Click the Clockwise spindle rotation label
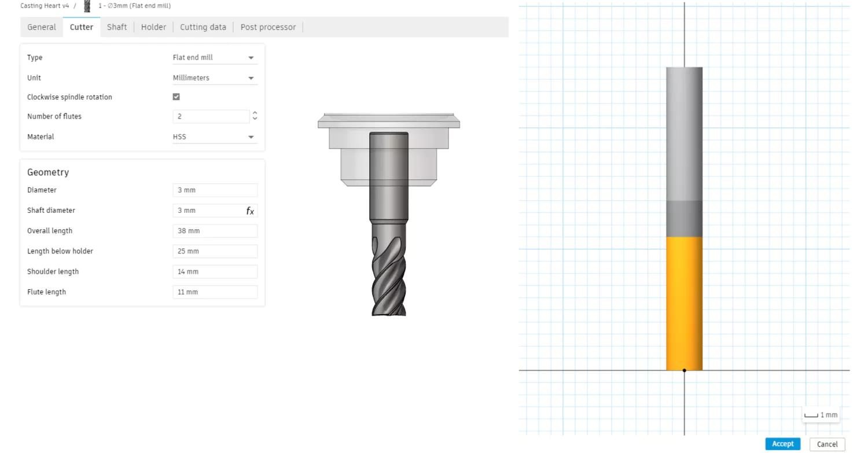This screenshot has width=868, height=453. (69, 97)
